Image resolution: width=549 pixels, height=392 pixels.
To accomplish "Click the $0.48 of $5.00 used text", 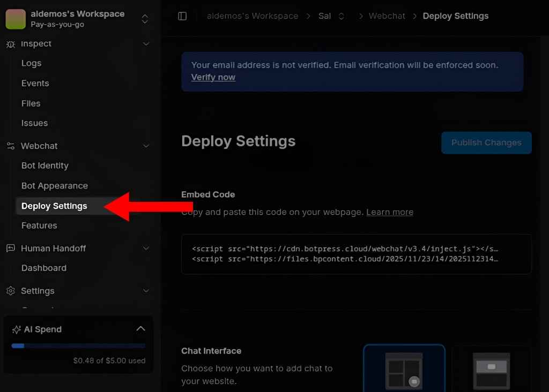I will [x=109, y=360].
